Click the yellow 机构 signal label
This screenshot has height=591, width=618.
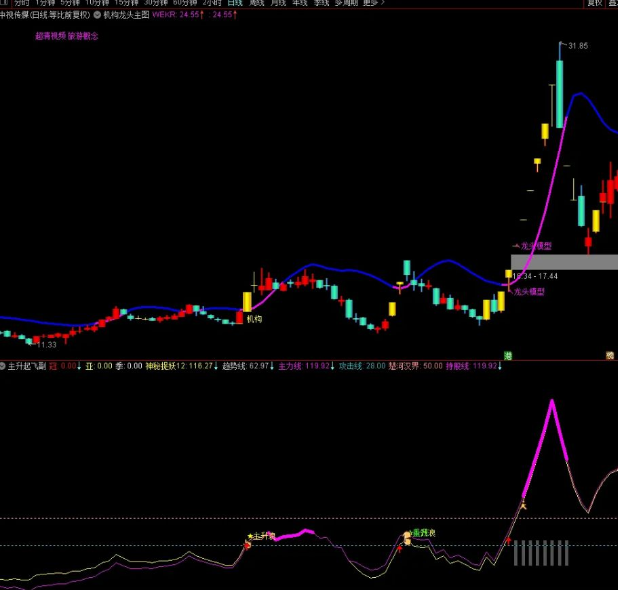coord(254,319)
